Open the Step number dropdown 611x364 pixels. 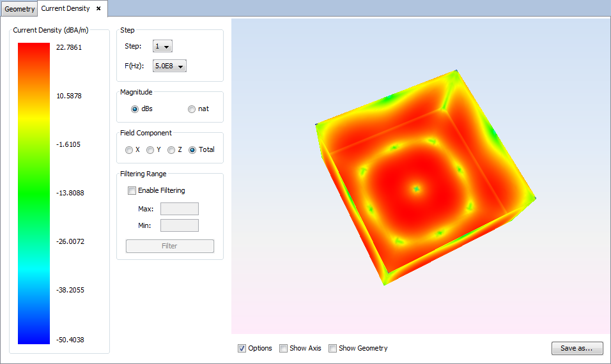coord(162,46)
